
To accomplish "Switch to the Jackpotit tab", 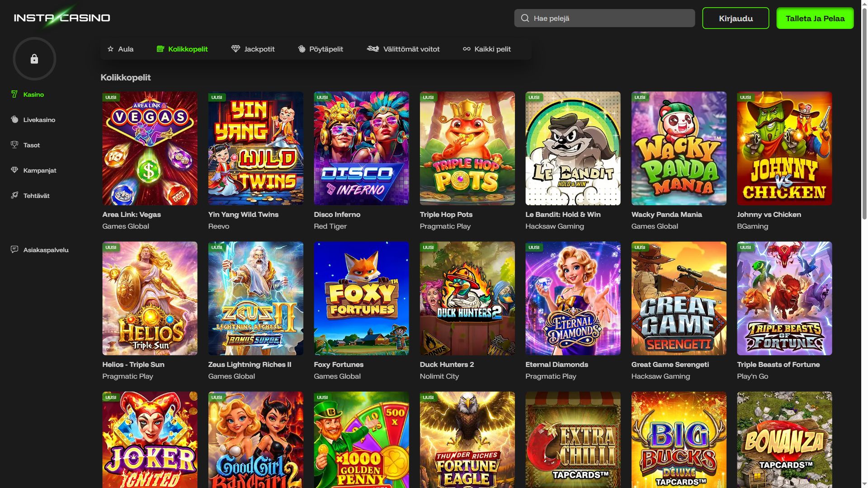I will [x=253, y=49].
